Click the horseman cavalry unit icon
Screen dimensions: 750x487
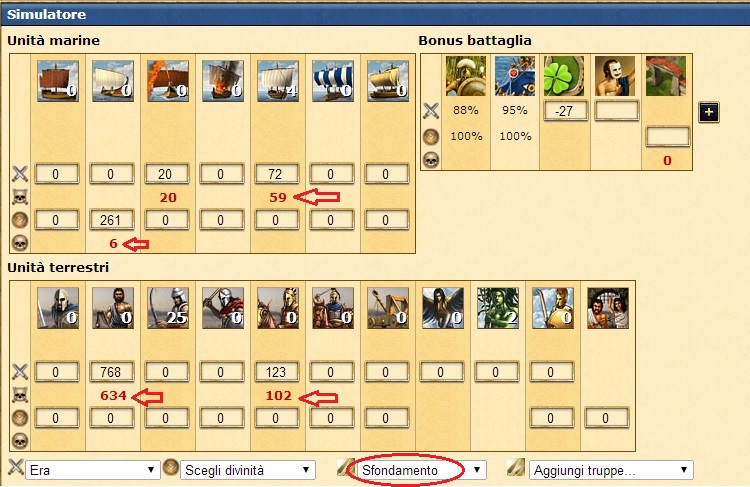click(x=277, y=308)
